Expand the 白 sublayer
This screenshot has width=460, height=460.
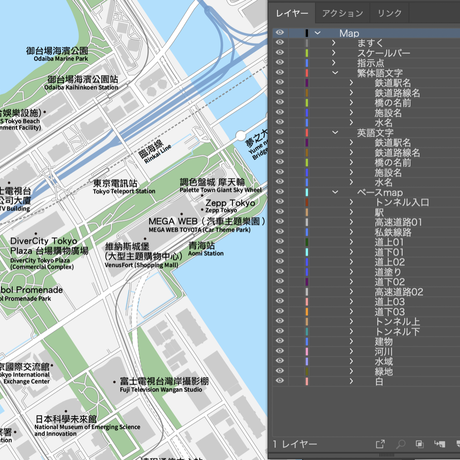point(351,381)
